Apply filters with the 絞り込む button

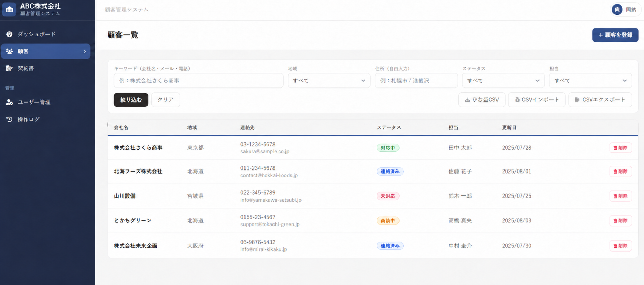(131, 100)
